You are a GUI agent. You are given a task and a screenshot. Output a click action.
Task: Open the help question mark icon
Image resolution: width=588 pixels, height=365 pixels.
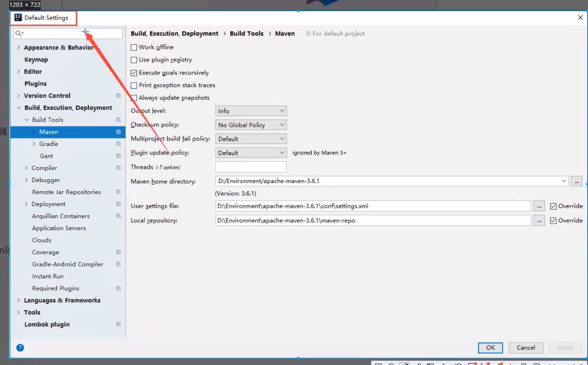tap(20, 348)
